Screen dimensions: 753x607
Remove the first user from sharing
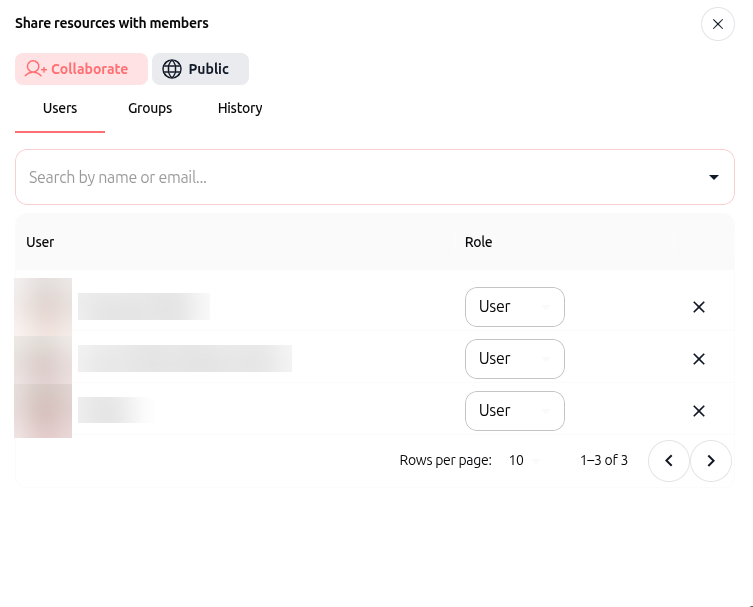[x=699, y=307]
